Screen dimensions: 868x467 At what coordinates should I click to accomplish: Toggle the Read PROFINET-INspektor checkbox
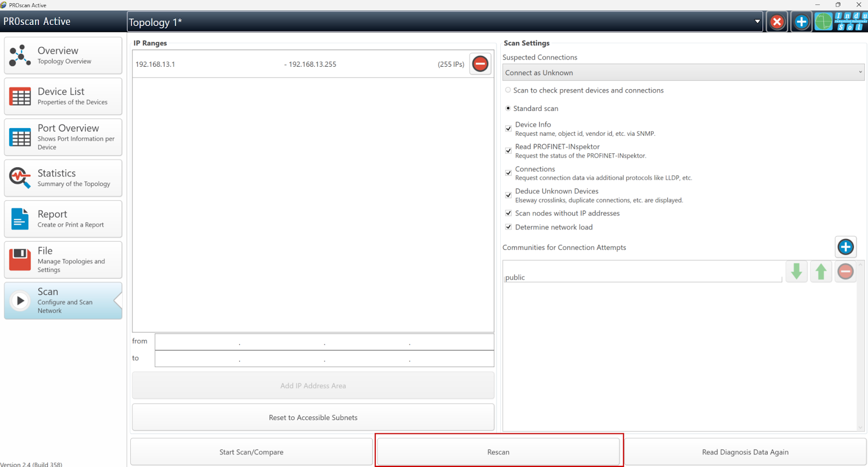click(508, 150)
